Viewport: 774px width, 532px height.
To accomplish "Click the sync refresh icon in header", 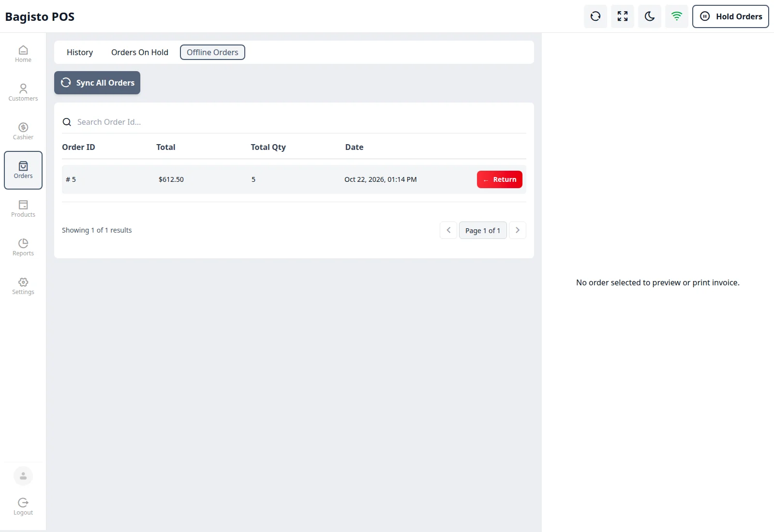I will coord(595,16).
